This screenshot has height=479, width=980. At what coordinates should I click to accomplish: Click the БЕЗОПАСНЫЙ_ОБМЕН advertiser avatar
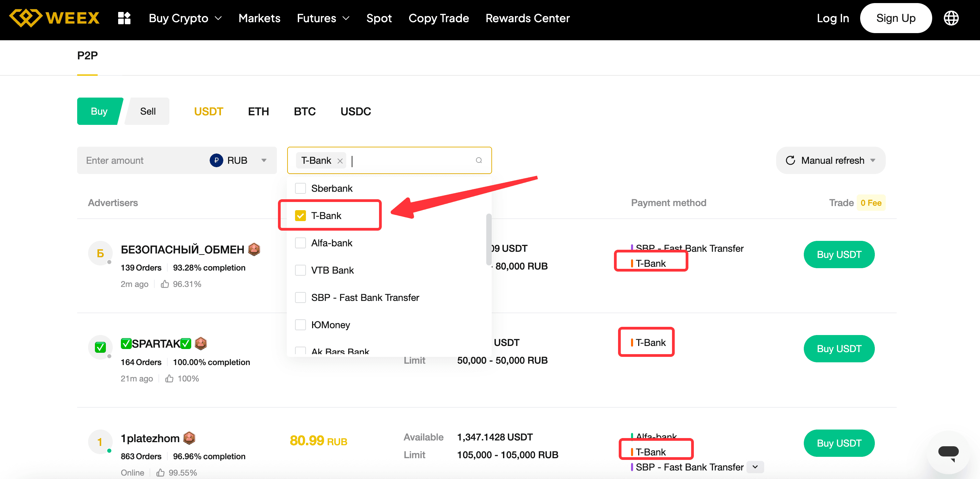tap(100, 253)
